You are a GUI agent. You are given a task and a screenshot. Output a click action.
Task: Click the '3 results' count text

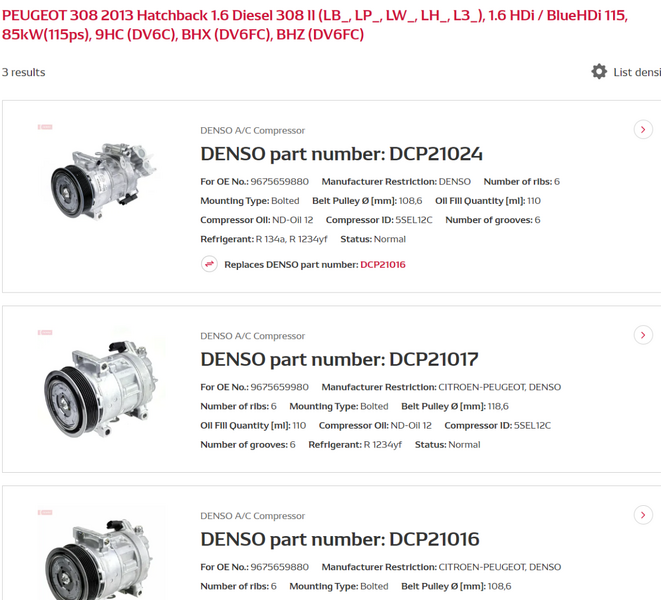[24, 72]
